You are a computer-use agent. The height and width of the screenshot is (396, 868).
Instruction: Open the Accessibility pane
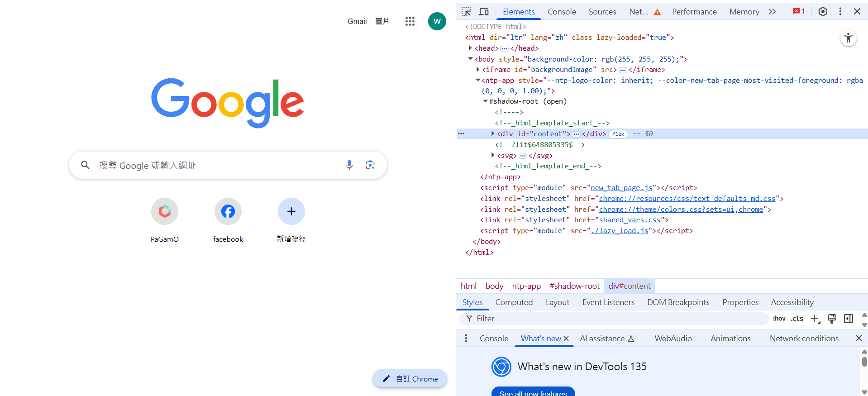[792, 302]
